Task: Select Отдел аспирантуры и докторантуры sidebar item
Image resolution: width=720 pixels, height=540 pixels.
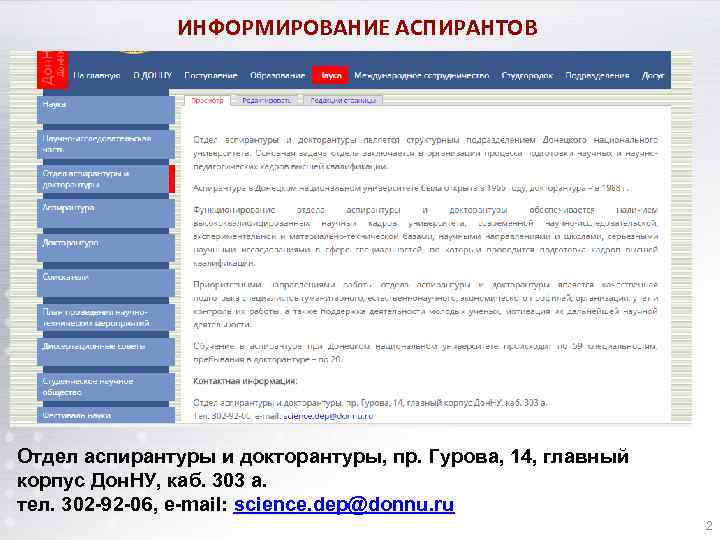Action: point(106,179)
